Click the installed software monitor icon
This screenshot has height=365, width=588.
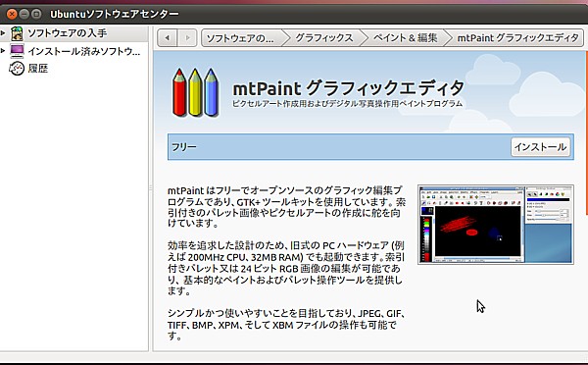coord(18,51)
